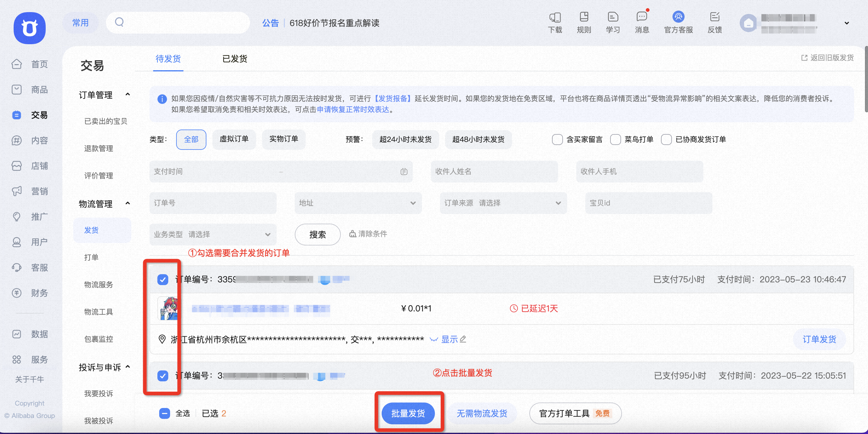Go to 首页 in the sidebar
The height and width of the screenshot is (434, 868).
coord(30,64)
